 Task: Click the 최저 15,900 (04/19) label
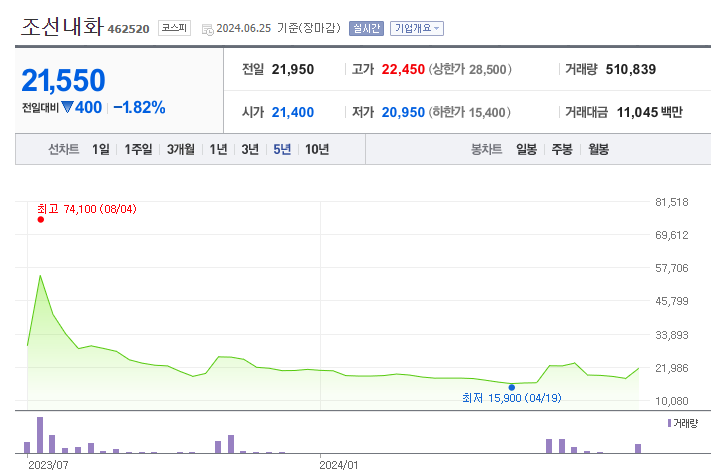[511, 398]
